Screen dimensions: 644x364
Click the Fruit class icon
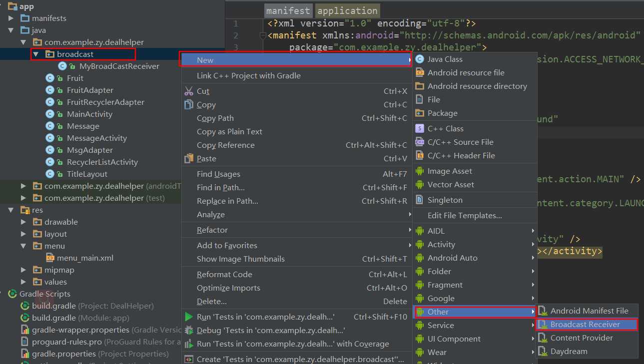point(49,78)
